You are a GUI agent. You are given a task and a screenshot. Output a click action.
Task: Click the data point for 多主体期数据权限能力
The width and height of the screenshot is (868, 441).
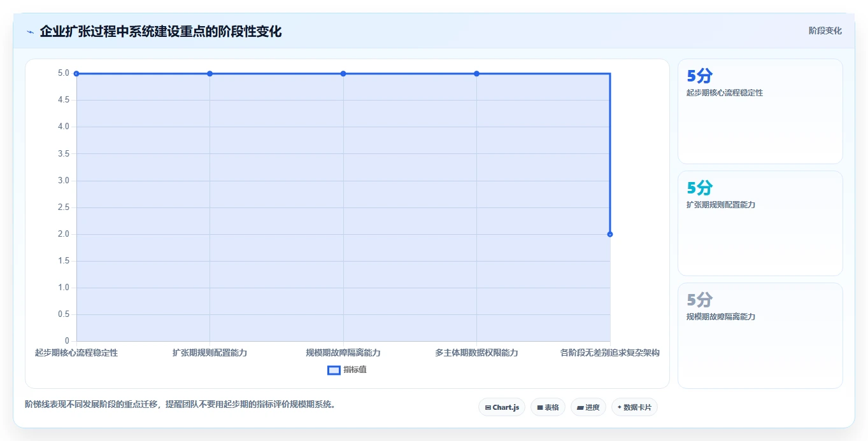pyautogui.click(x=476, y=74)
